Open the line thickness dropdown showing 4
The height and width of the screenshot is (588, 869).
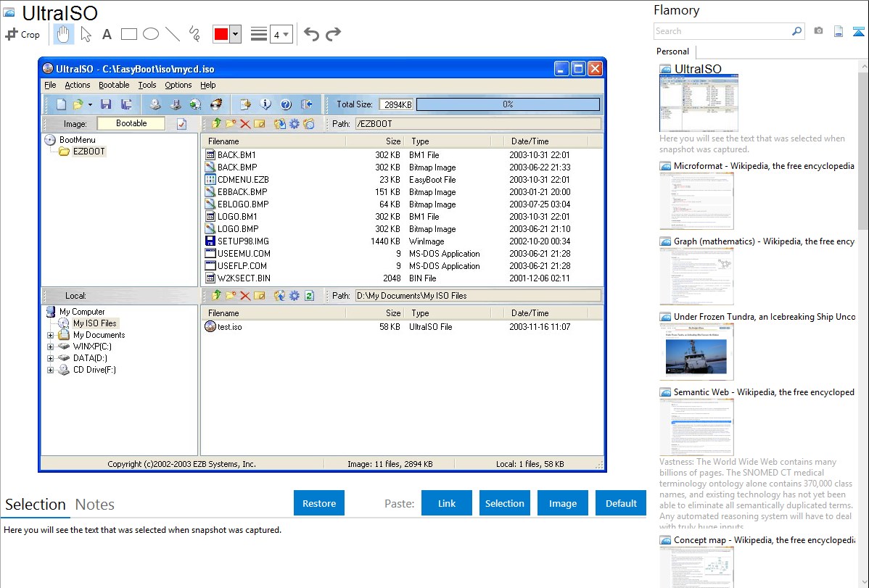281,34
